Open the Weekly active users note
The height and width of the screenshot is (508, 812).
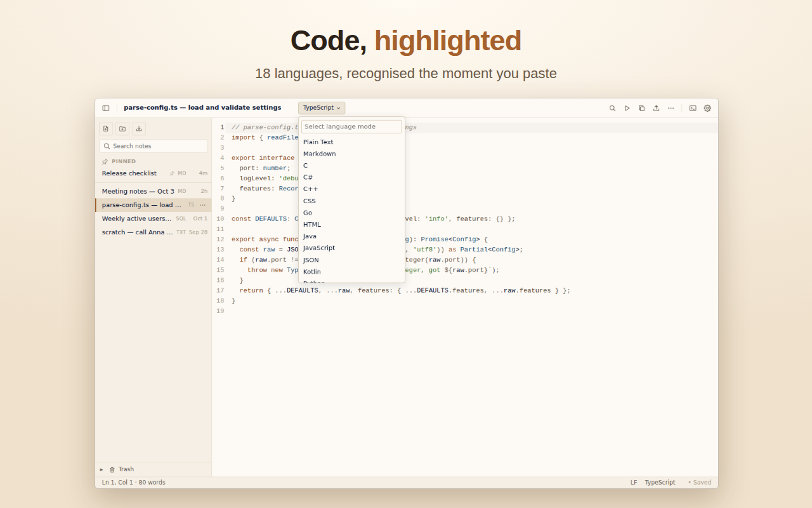(x=154, y=218)
